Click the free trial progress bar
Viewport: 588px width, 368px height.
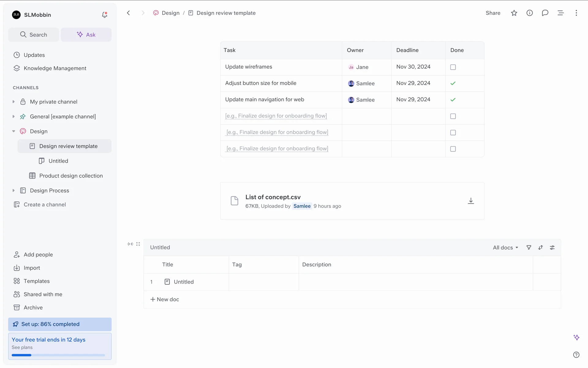[58, 355]
